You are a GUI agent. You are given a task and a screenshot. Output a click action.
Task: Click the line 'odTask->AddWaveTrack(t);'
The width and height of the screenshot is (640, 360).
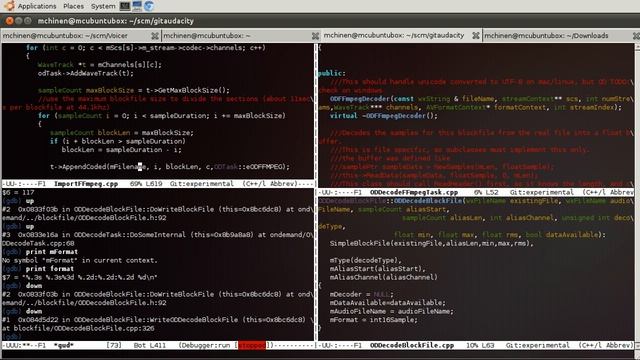point(85,73)
